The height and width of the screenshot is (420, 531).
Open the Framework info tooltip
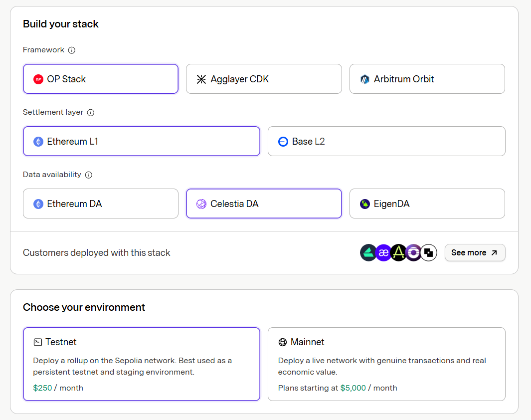click(x=72, y=50)
